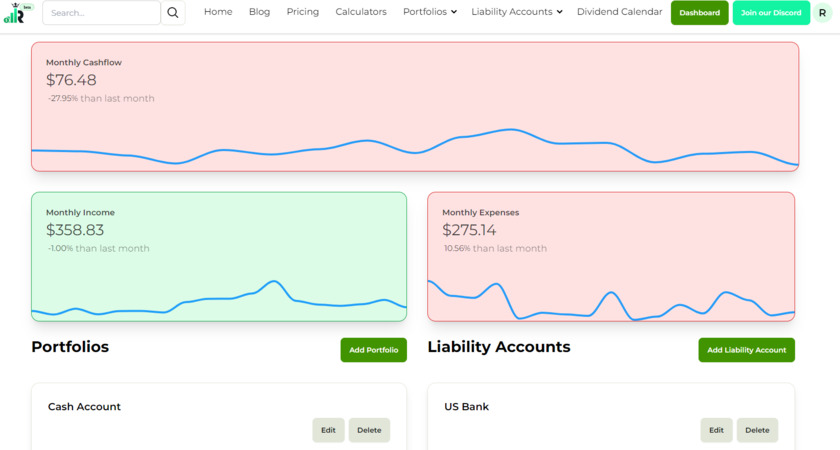Delete the Cash Account portfolio

tap(369, 430)
